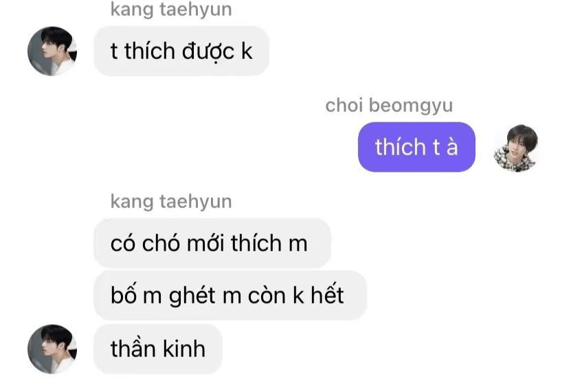Click the letter 'à' in the purple bubble
This screenshot has width=569, height=392.
point(452,146)
